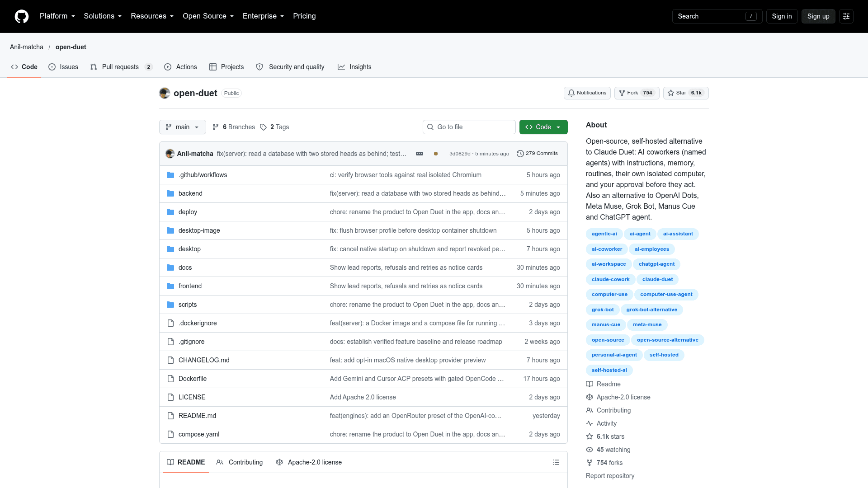Click the GitHub logo icon
Screen dimensions: 868x488
(22, 16)
